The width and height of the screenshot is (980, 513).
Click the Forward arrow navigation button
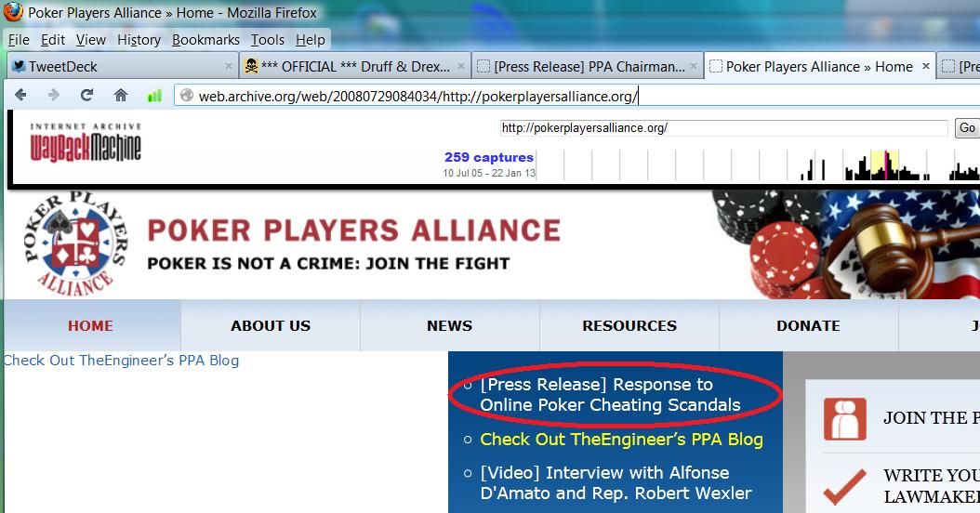coord(54,95)
